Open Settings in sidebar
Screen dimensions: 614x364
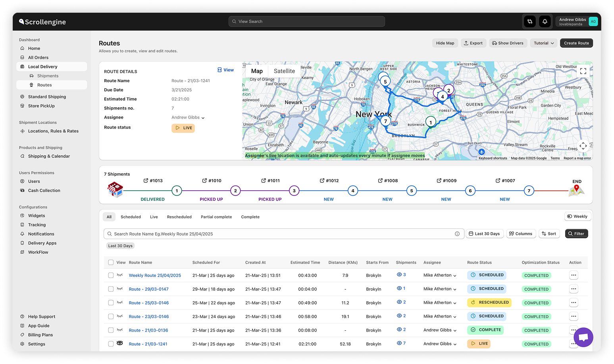click(x=37, y=344)
